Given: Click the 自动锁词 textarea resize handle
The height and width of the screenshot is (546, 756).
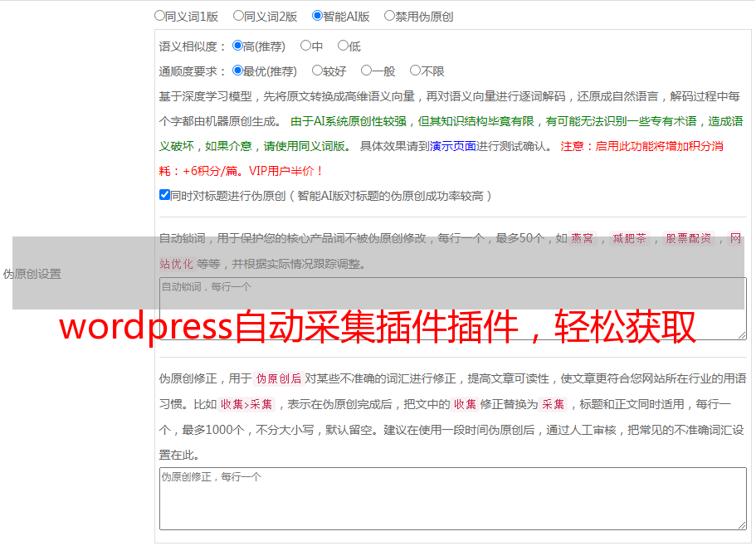Looking at the screenshot, I should pos(742,335).
